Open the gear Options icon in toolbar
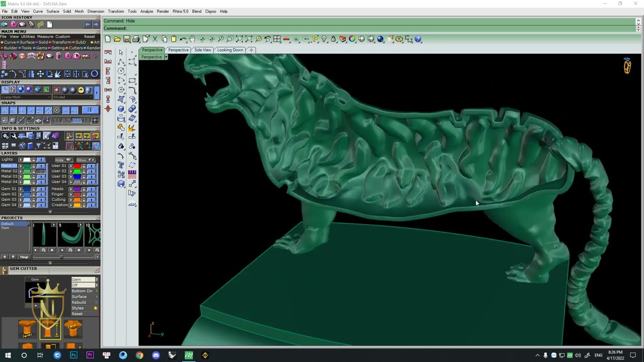This screenshot has width=644, height=362. pos(399,39)
